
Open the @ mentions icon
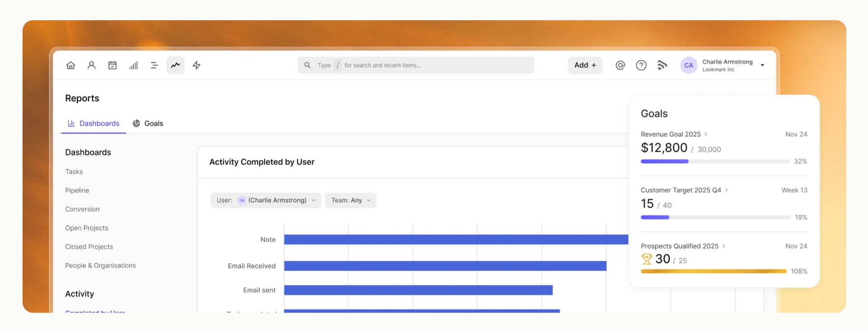[620, 65]
